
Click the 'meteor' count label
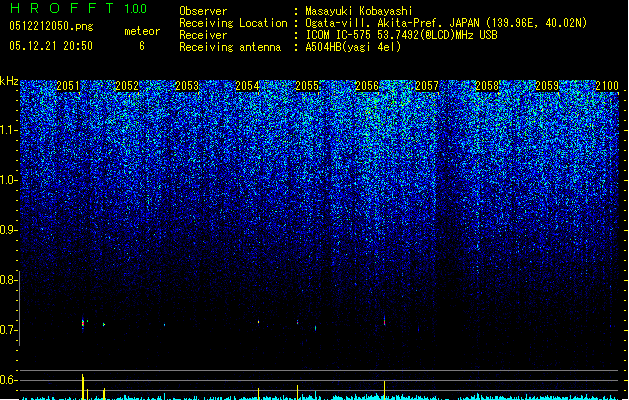tap(142, 31)
